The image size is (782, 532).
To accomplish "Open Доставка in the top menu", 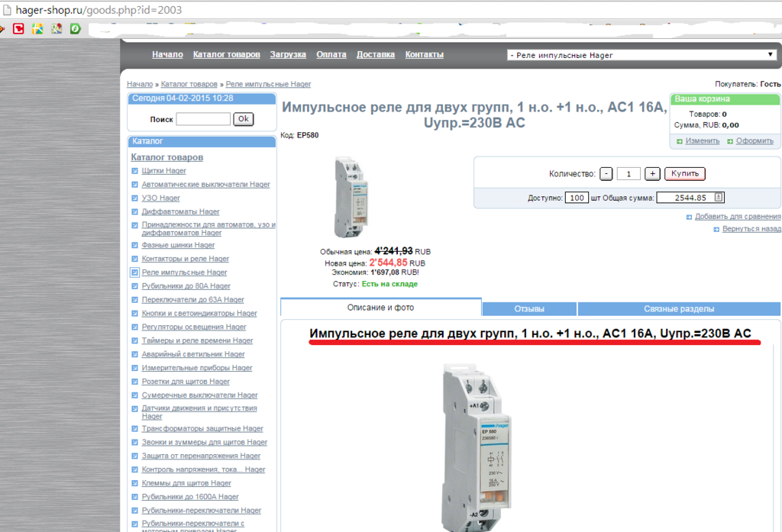I will coord(376,54).
